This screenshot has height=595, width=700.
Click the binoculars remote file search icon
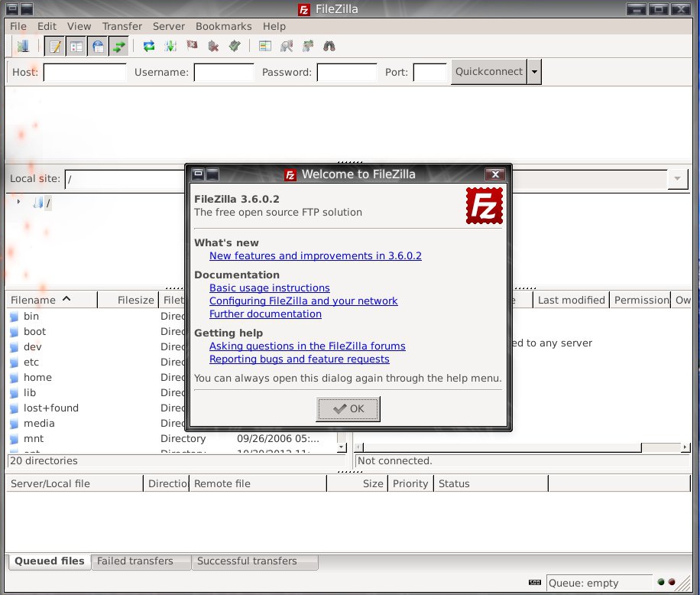tap(329, 46)
